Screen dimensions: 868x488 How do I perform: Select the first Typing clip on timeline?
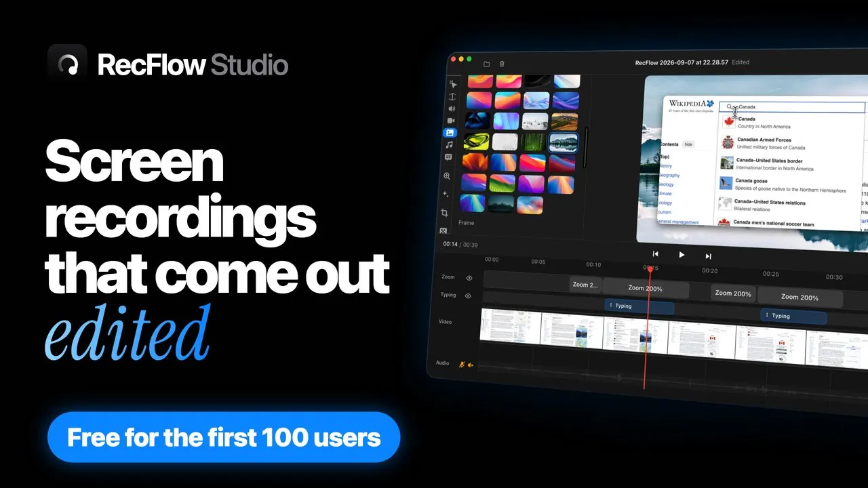tap(639, 306)
